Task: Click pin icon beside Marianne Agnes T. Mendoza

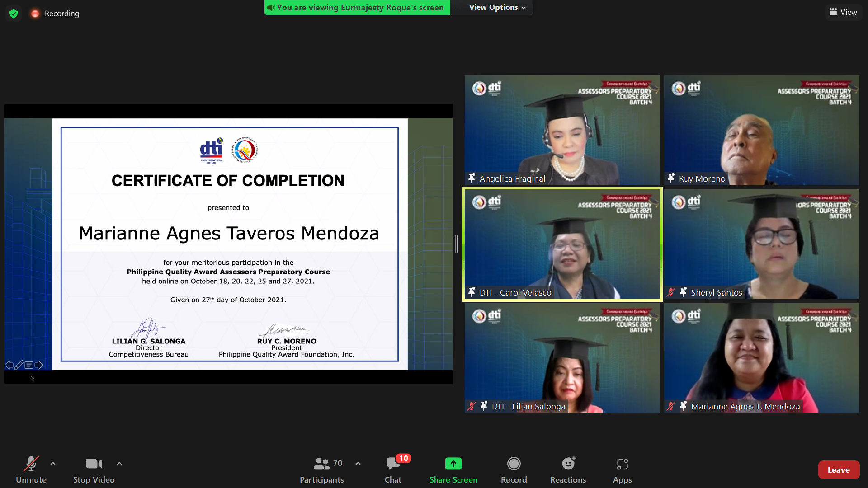Action: [x=683, y=406]
